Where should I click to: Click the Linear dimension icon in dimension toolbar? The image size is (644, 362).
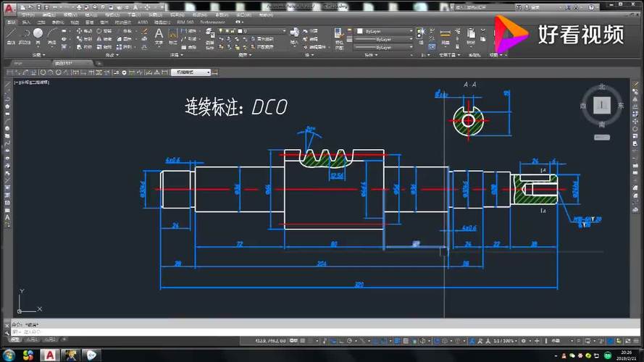tap(11, 72)
